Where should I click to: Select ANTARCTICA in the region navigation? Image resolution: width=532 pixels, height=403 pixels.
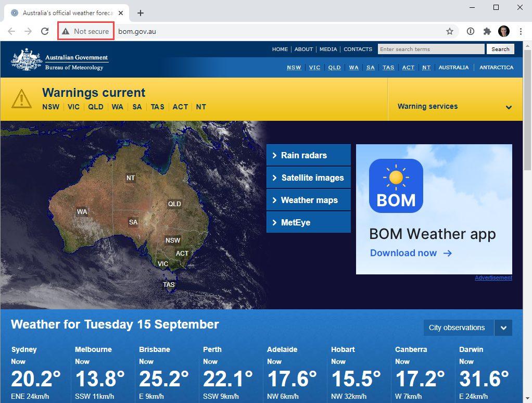coord(496,67)
